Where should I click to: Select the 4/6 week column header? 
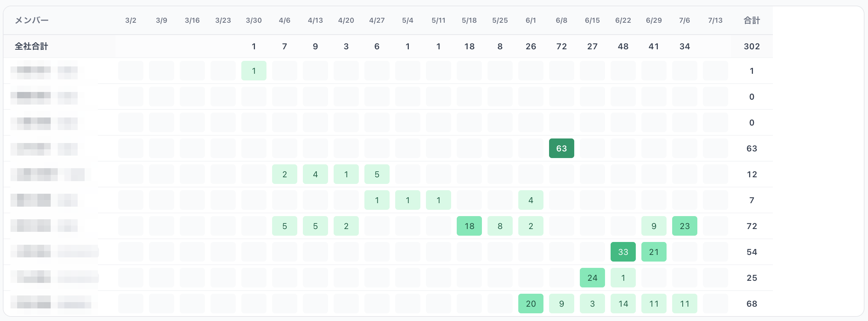point(285,20)
